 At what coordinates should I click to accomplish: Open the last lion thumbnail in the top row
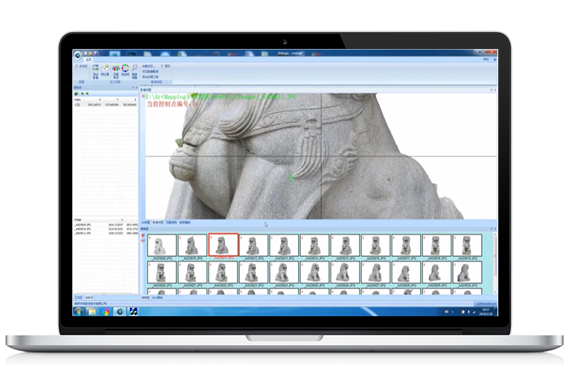[x=467, y=245]
